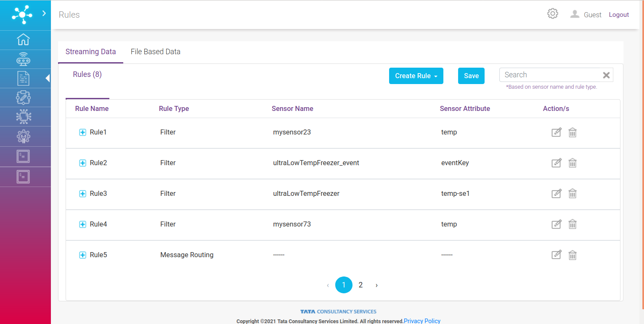The width and height of the screenshot is (644, 324).
Task: Open the robot device icon in sidebar
Action: coord(23,59)
